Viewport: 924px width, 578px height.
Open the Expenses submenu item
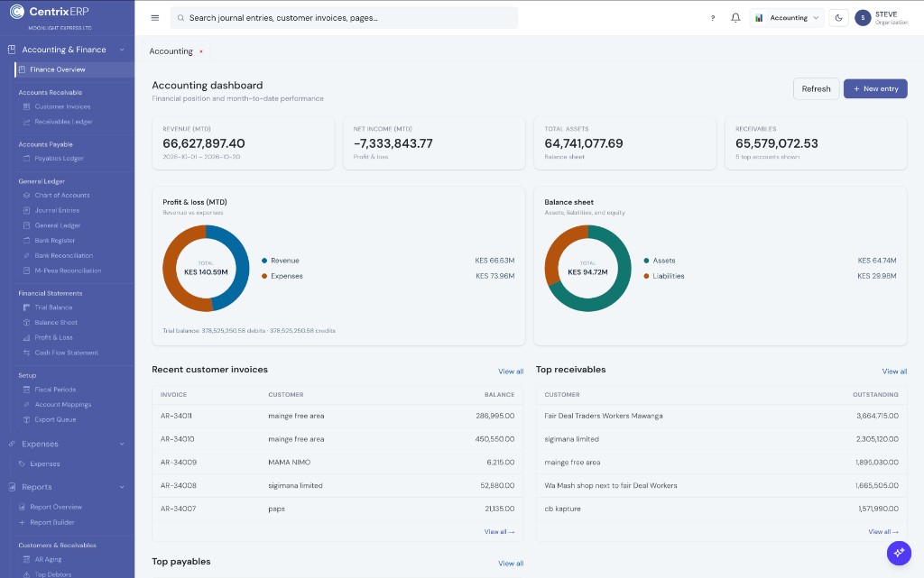click(45, 463)
